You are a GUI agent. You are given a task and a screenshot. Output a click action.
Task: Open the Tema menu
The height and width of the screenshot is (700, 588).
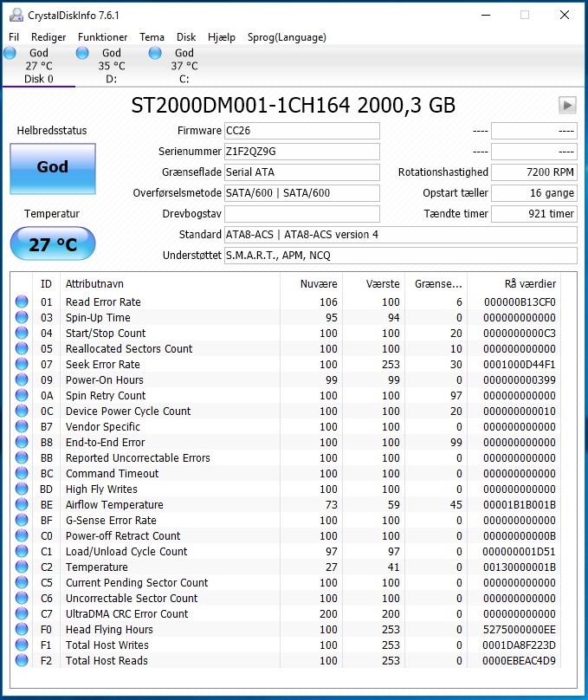tap(152, 37)
